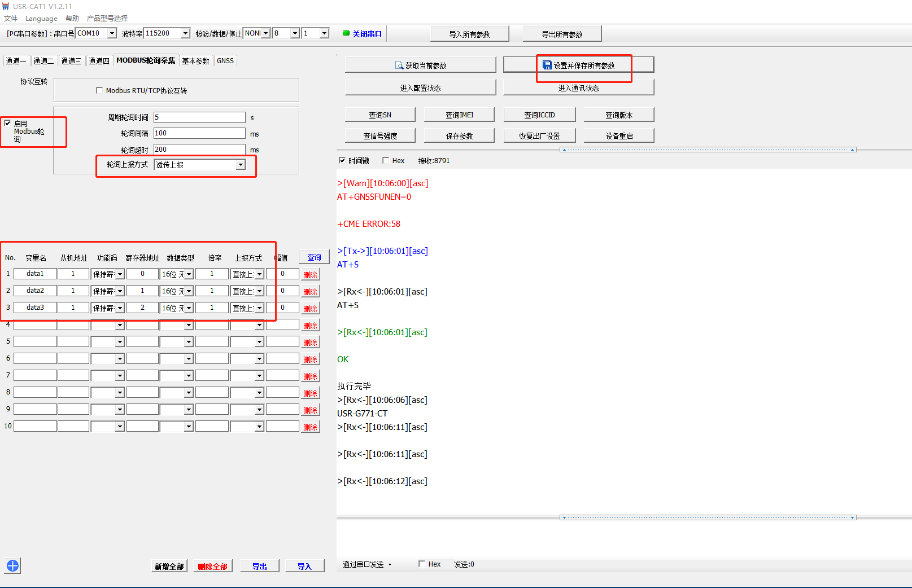Click the green serial port status indicator
This screenshot has height=588, width=912.
click(x=346, y=33)
